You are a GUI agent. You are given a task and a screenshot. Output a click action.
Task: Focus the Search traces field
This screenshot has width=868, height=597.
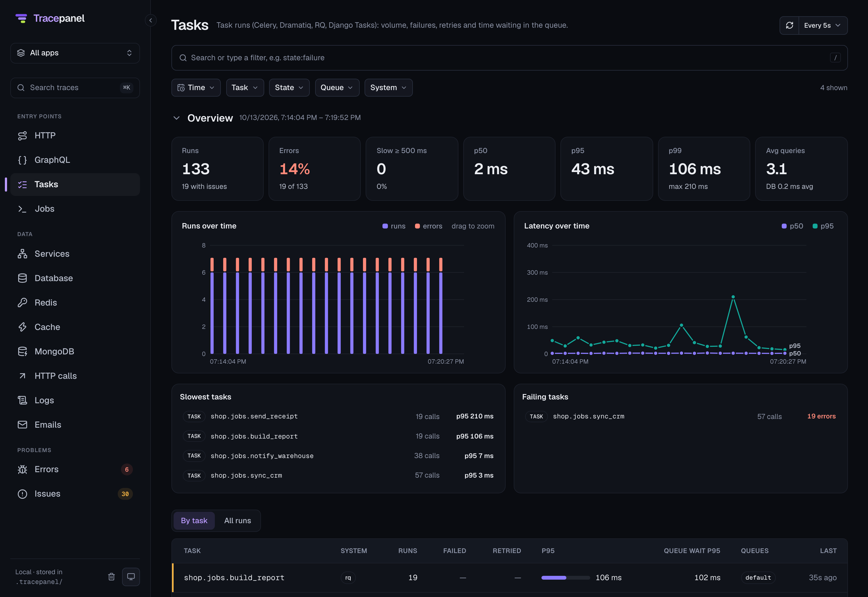click(x=75, y=88)
